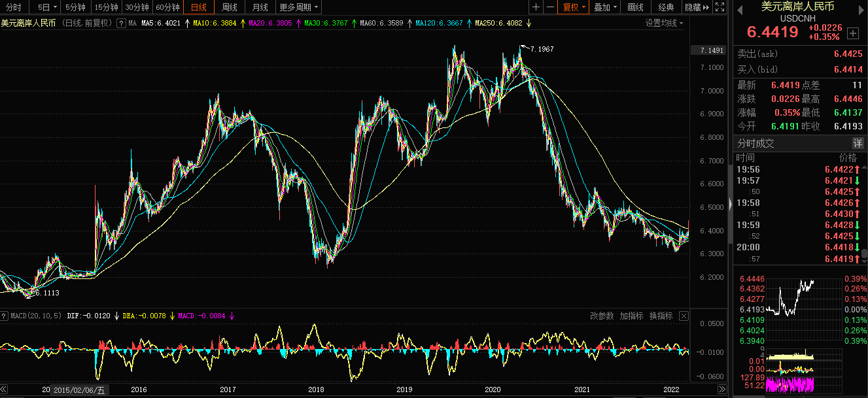This screenshot has height=398, width=868.
Task: Expand hidden panel with 隐藏 button
Action: pyautogui.click(x=697, y=7)
